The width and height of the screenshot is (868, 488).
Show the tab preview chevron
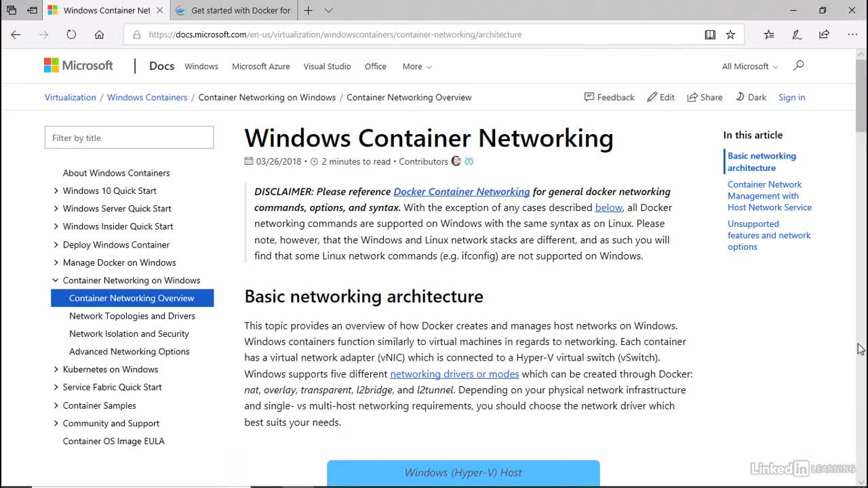[x=329, y=10]
